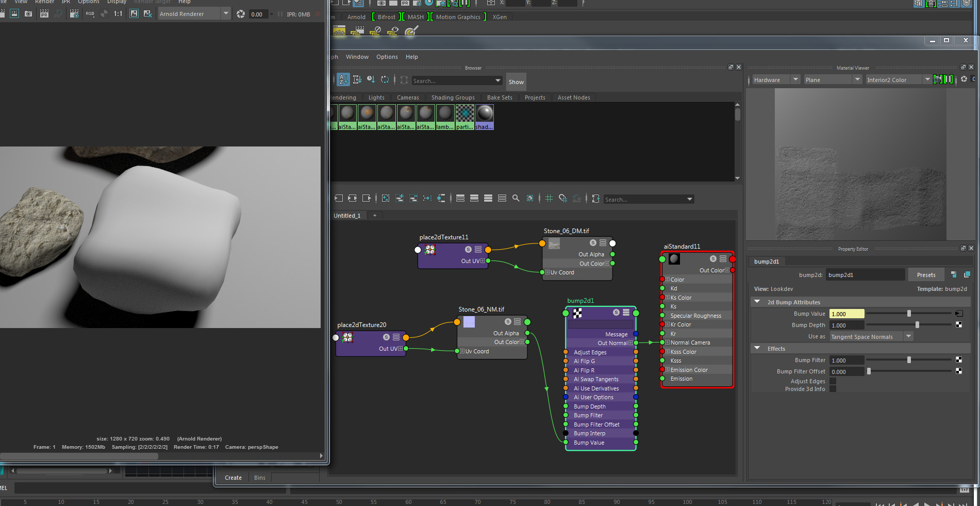This screenshot has width=980, height=506.
Task: Switch to the Shading Groups tab
Action: 453,97
